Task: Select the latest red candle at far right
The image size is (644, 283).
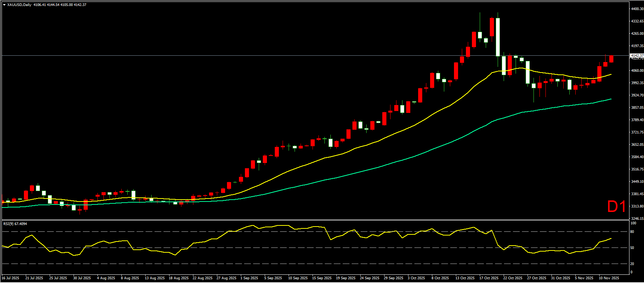Action: 611,59
